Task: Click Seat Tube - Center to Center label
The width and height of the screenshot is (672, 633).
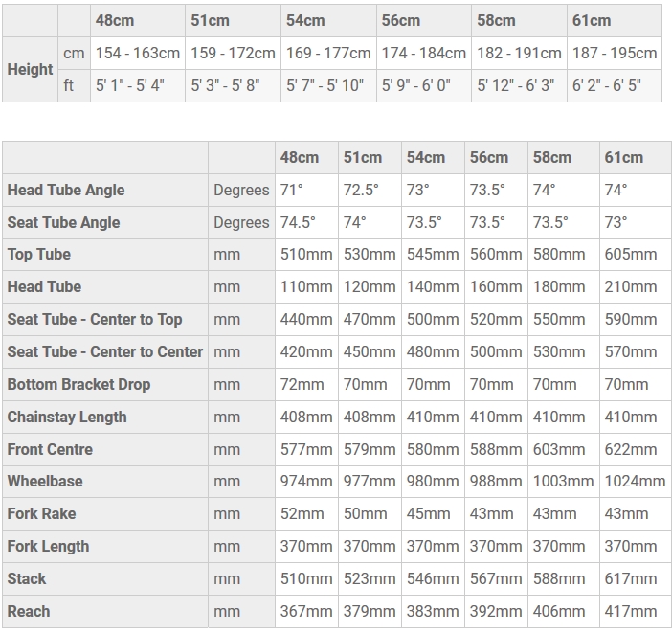Action: [105, 352]
